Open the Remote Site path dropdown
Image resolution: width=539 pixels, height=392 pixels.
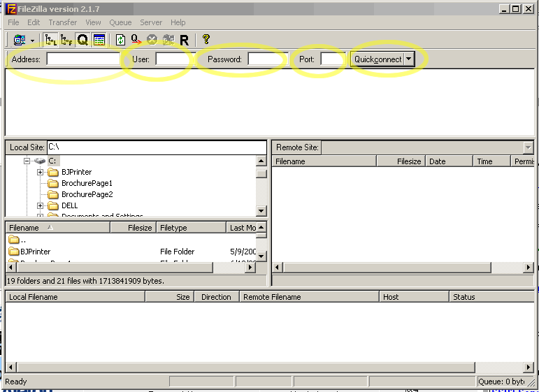tap(528, 147)
